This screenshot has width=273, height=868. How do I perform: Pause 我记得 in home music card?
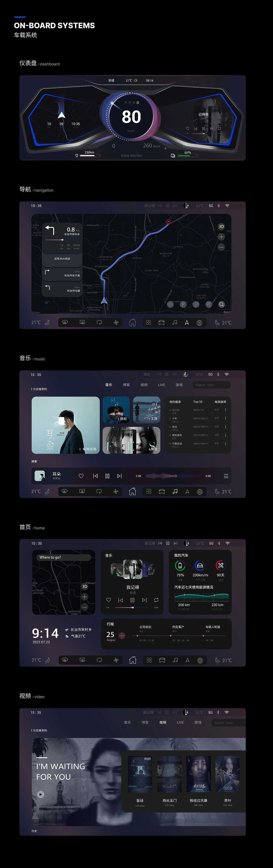tap(132, 600)
